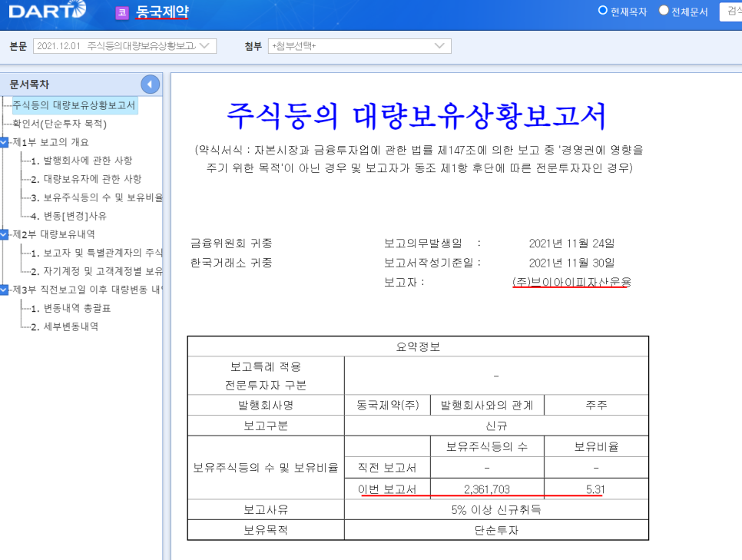Click the 이번 보고서 row label

click(387, 489)
